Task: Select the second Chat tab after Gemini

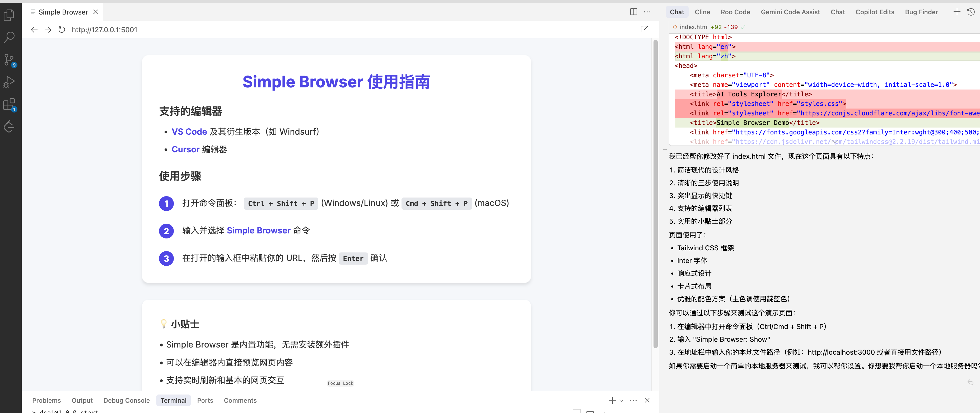Action: click(838, 12)
